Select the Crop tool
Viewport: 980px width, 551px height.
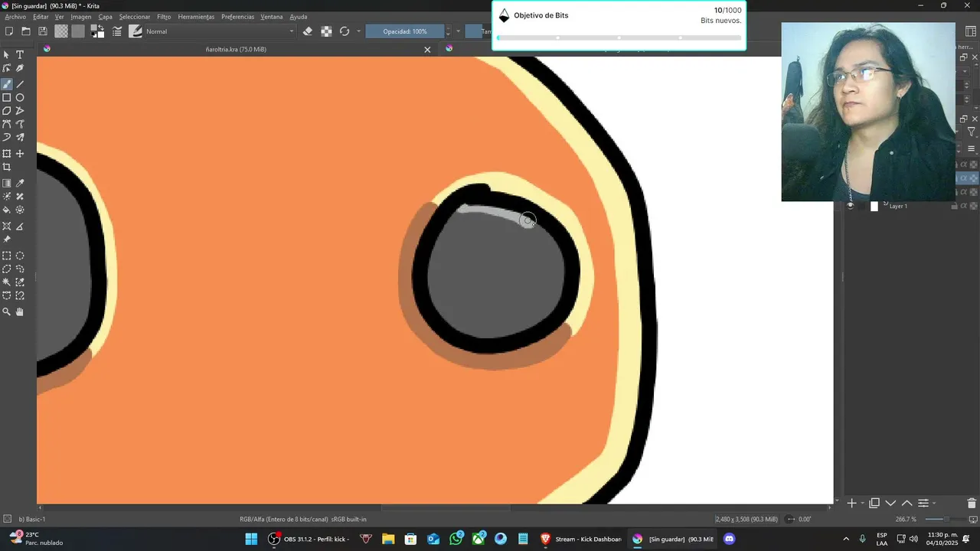[7, 167]
